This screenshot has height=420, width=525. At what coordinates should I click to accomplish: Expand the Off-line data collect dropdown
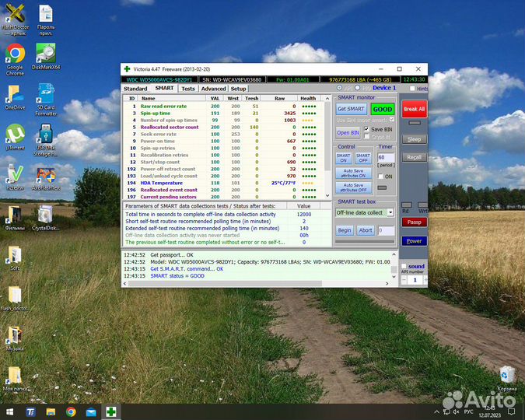[x=390, y=212]
